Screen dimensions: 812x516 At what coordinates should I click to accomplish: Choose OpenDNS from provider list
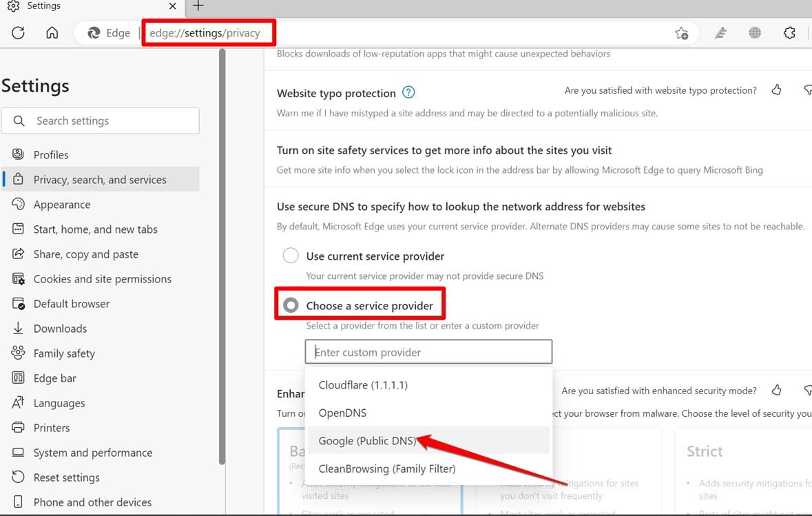click(x=428, y=413)
